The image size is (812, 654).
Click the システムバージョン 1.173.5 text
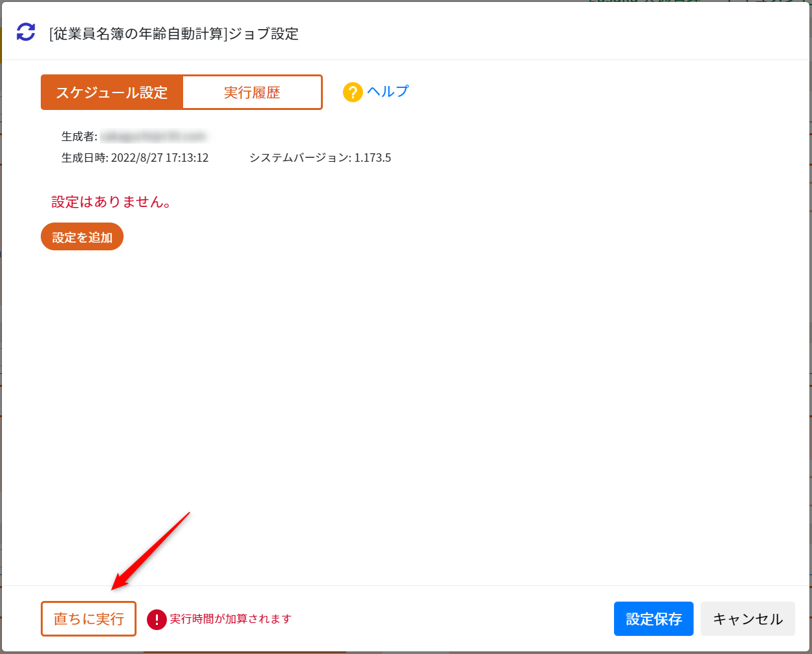coord(320,158)
